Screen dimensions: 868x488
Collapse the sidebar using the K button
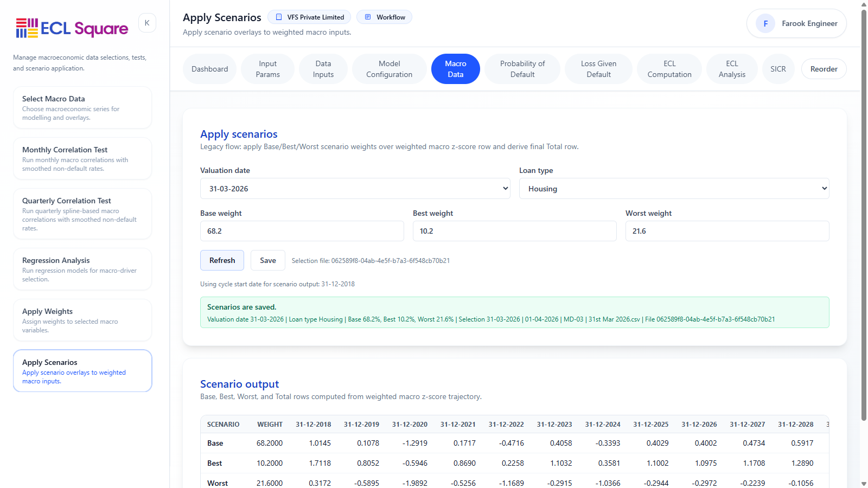(147, 23)
